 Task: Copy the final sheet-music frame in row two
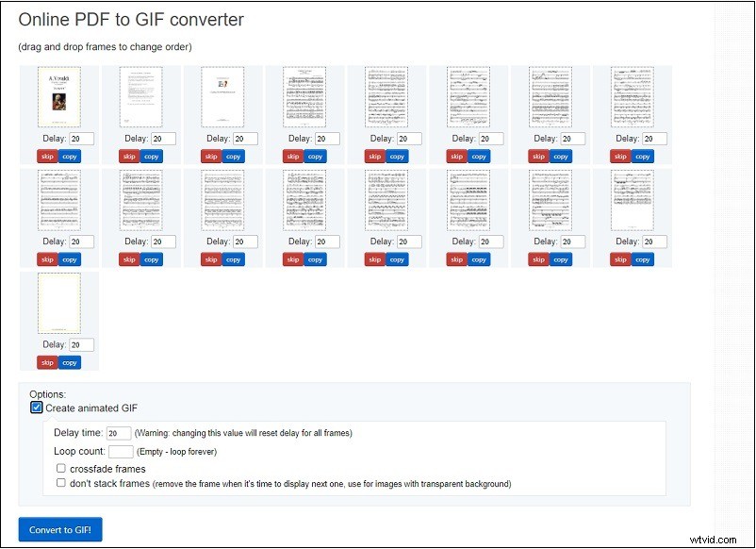pyautogui.click(x=642, y=259)
